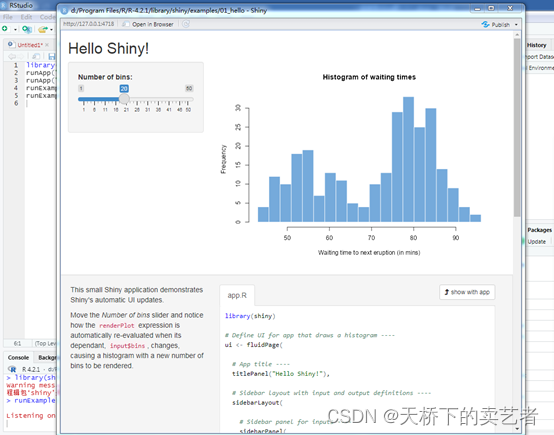Image resolution: width=554 pixels, height=435 pixels.
Task: Open the File menu in RStudio
Action: (x=8, y=17)
